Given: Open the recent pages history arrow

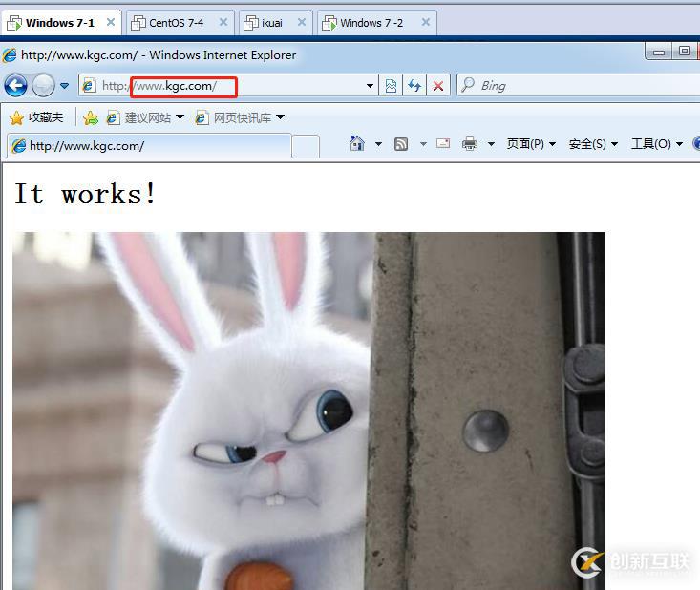Looking at the screenshot, I should pos(64,85).
